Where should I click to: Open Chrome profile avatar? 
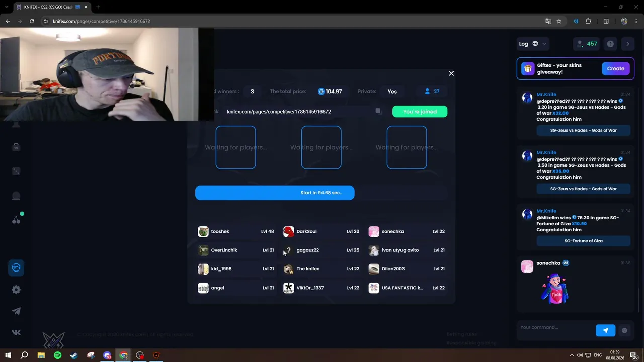pos(624,21)
